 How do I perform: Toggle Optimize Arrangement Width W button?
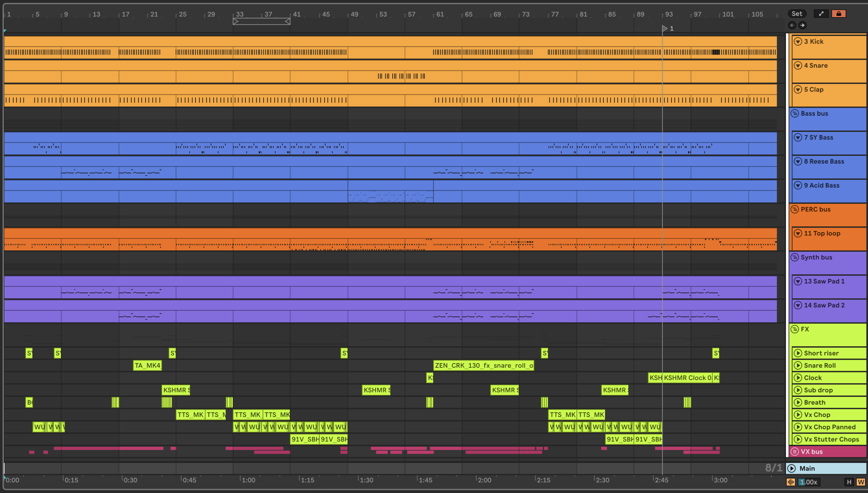click(x=860, y=482)
